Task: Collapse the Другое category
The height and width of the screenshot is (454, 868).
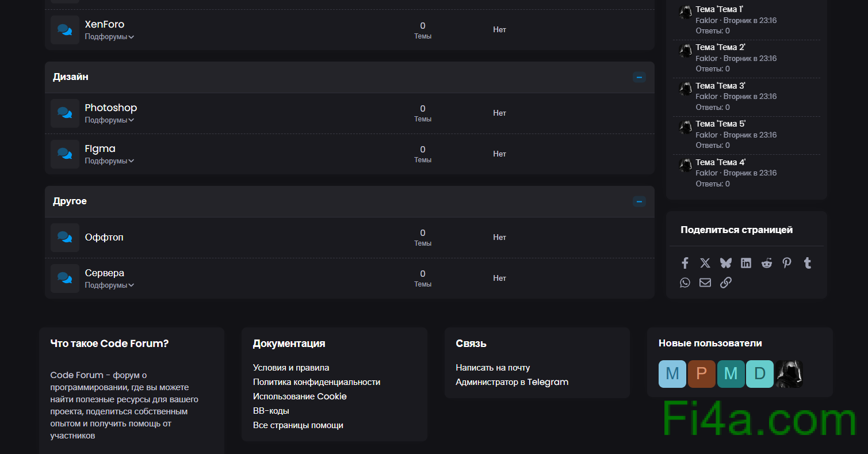Action: click(x=639, y=201)
